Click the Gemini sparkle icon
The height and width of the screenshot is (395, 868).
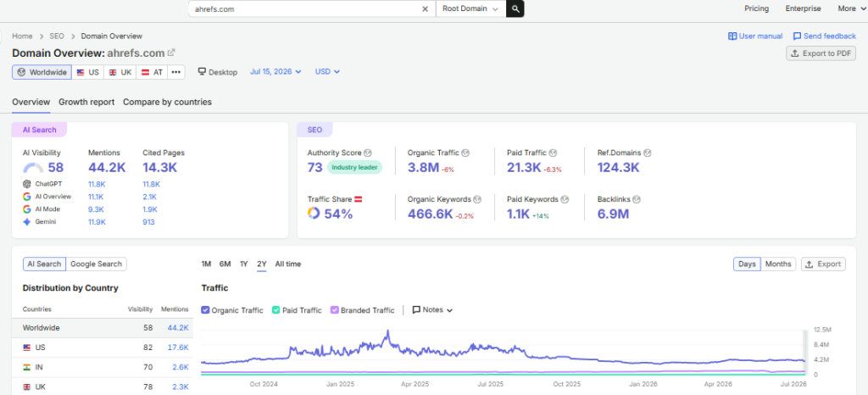pyautogui.click(x=26, y=222)
